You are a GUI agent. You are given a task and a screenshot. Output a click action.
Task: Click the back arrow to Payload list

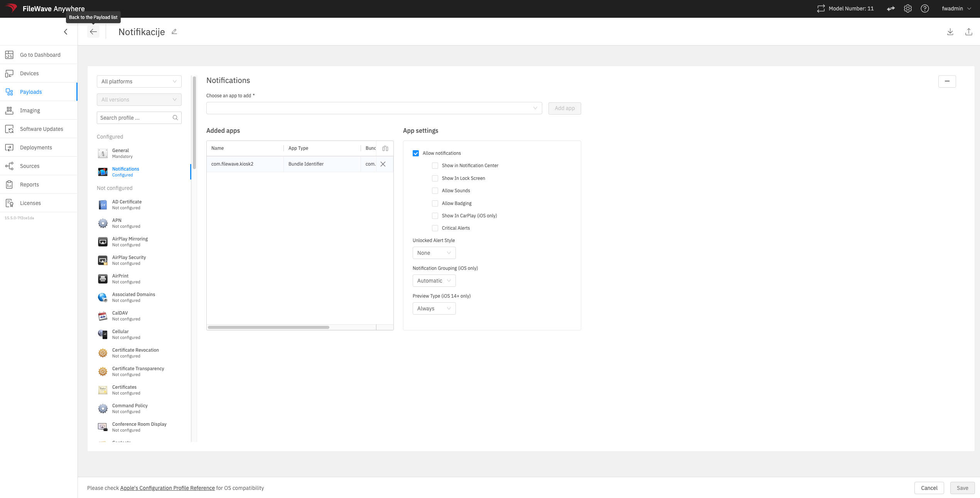tap(93, 32)
